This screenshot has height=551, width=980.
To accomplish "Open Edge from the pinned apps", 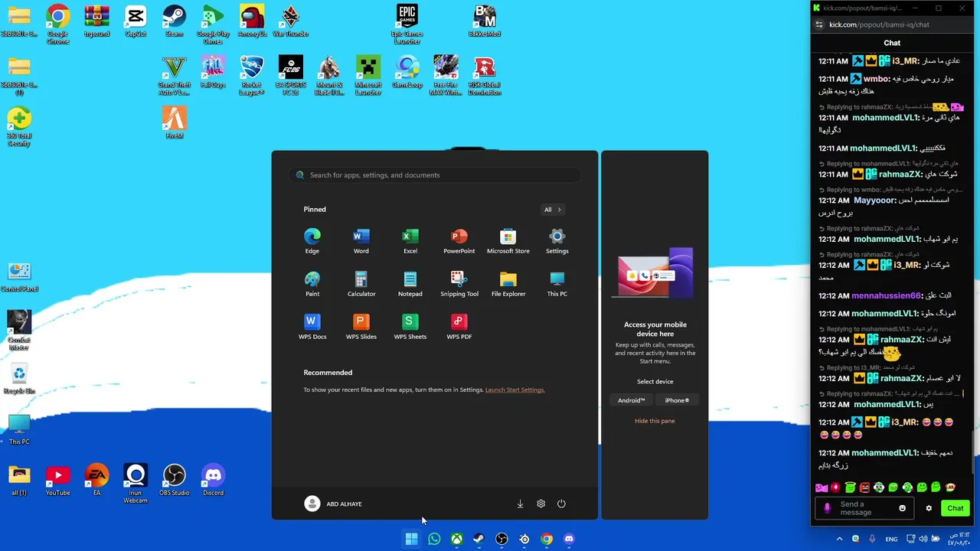I will (312, 240).
